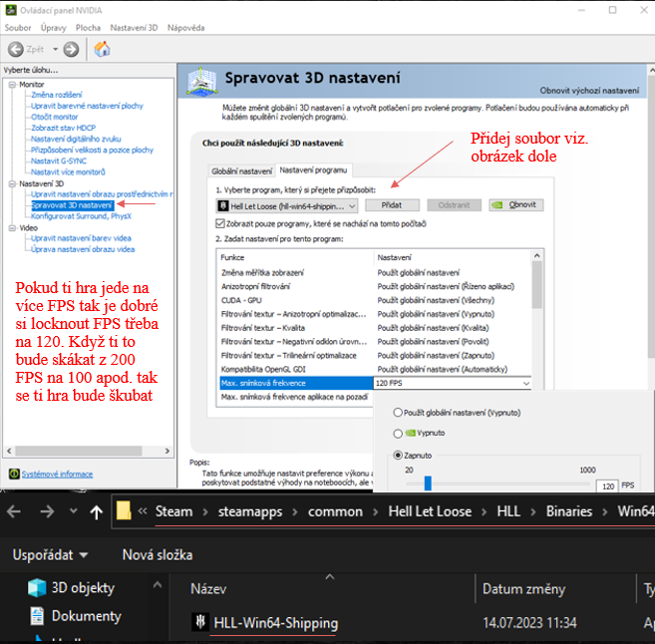The height and width of the screenshot is (644, 655).
Task: Open Explorer recent locations chevron
Action: pos(73,510)
